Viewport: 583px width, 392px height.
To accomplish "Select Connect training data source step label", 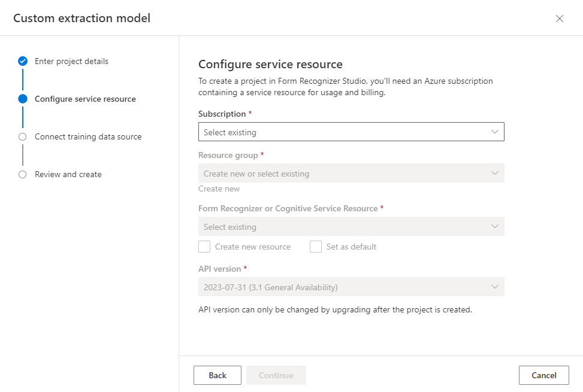I will (88, 136).
